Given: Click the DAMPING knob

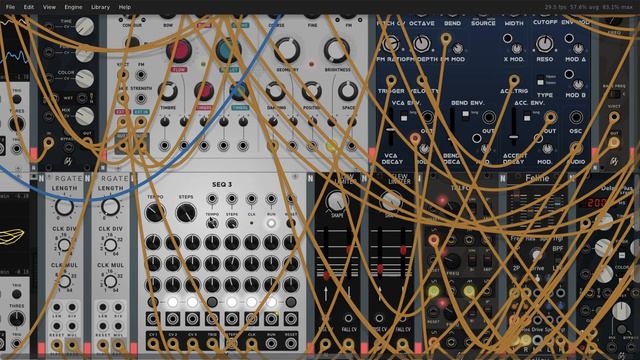Looking at the screenshot, I should [x=276, y=91].
